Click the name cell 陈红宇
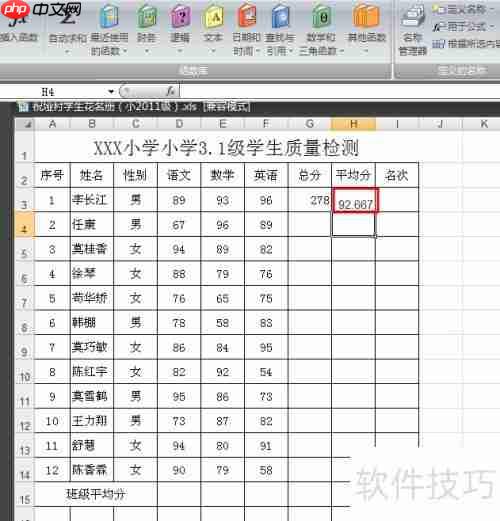 tap(92, 372)
